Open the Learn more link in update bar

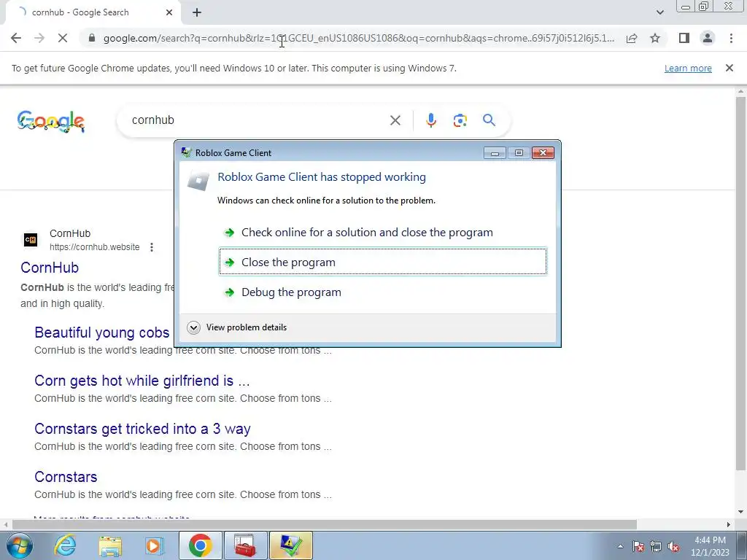688,68
